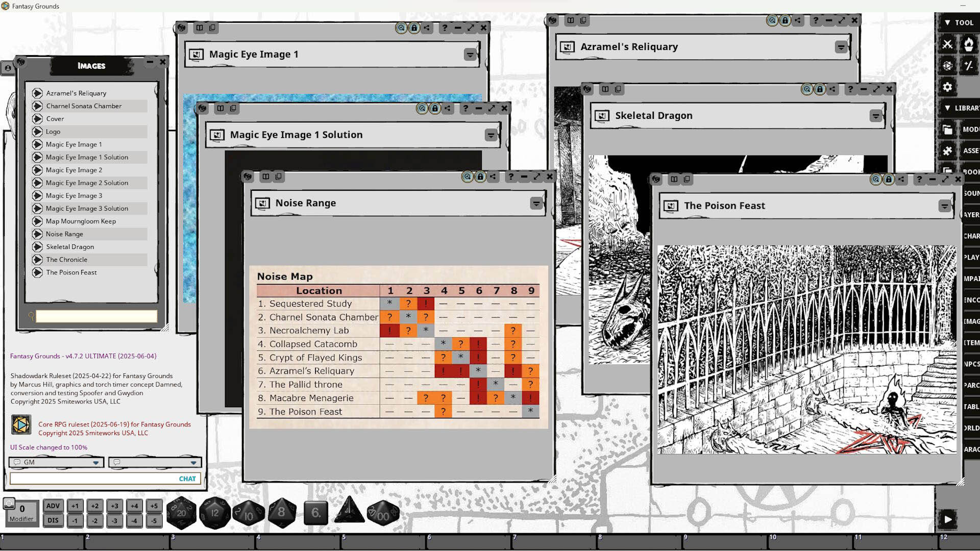Click the d6 die in the dice tray
Viewport: 980px width, 551px height.
pos(316,513)
